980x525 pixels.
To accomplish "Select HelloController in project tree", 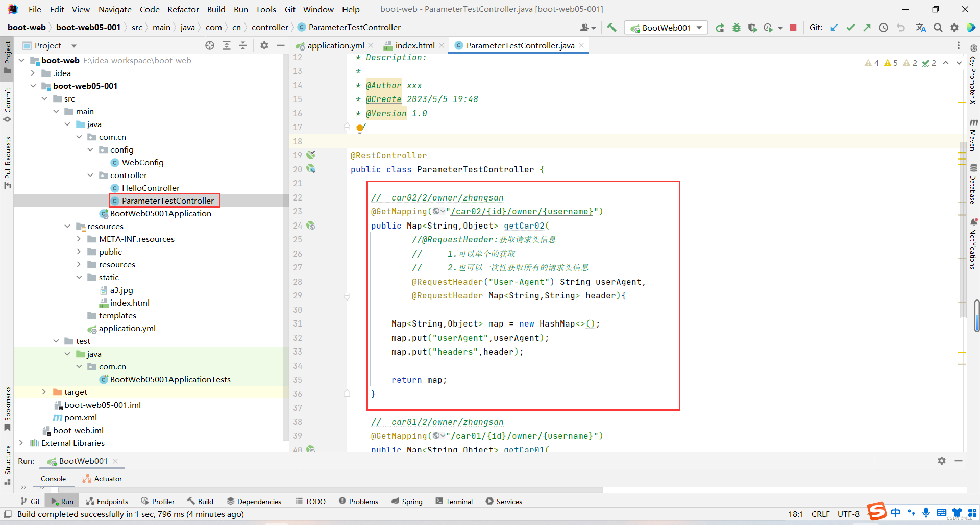I will pos(151,188).
